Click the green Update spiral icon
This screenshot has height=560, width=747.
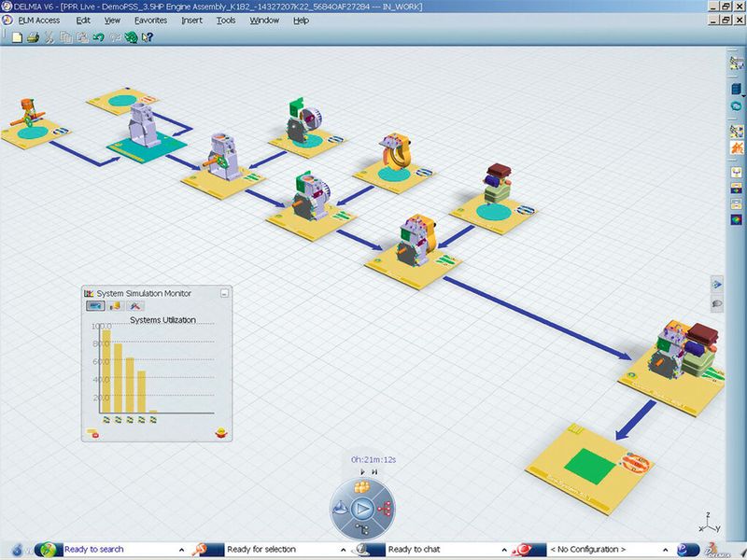tap(131, 37)
